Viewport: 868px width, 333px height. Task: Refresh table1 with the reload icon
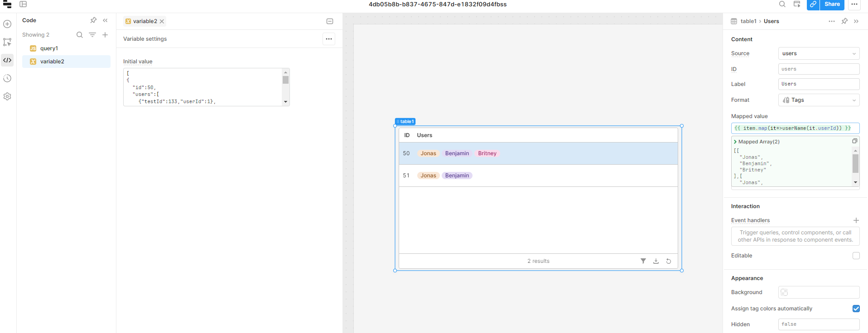(668, 261)
